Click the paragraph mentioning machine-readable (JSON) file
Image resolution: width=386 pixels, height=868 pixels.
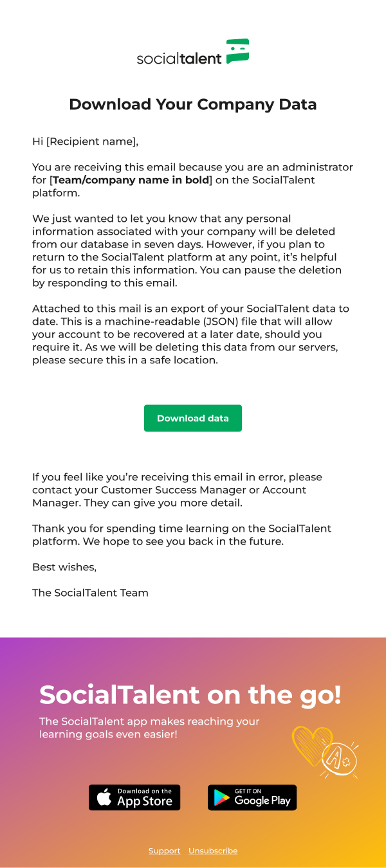pos(191,334)
